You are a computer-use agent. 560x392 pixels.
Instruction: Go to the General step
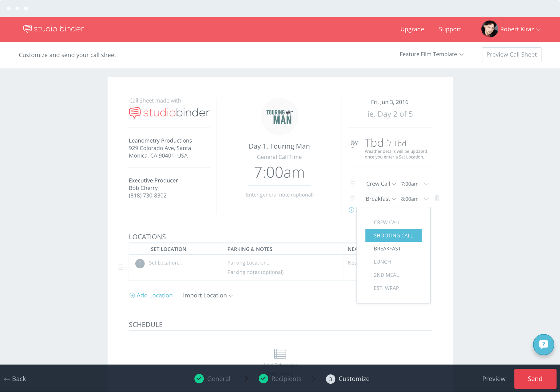pyautogui.click(x=219, y=379)
